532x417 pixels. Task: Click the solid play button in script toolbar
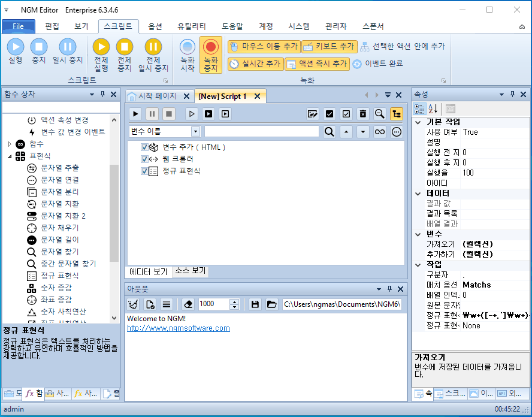tap(136, 114)
